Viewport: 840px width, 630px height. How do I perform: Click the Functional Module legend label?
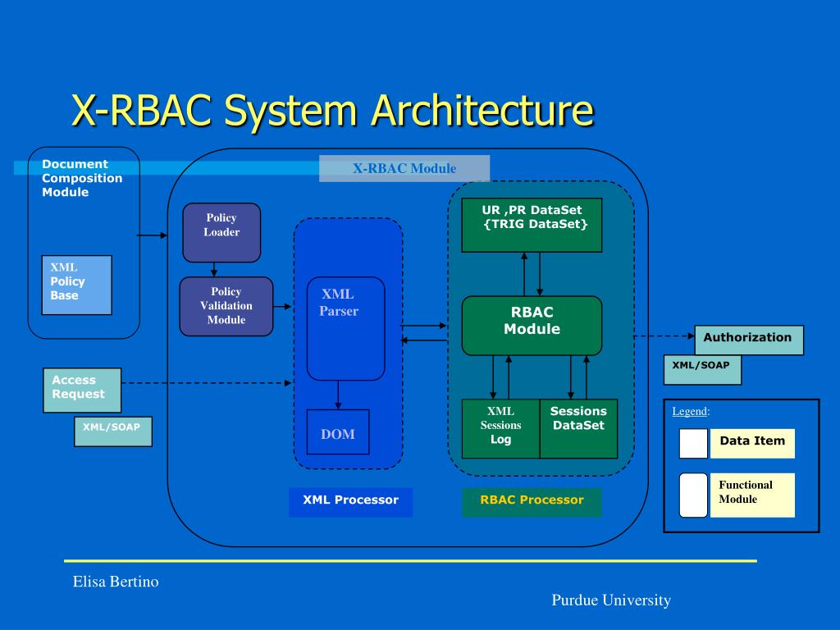pos(752,495)
